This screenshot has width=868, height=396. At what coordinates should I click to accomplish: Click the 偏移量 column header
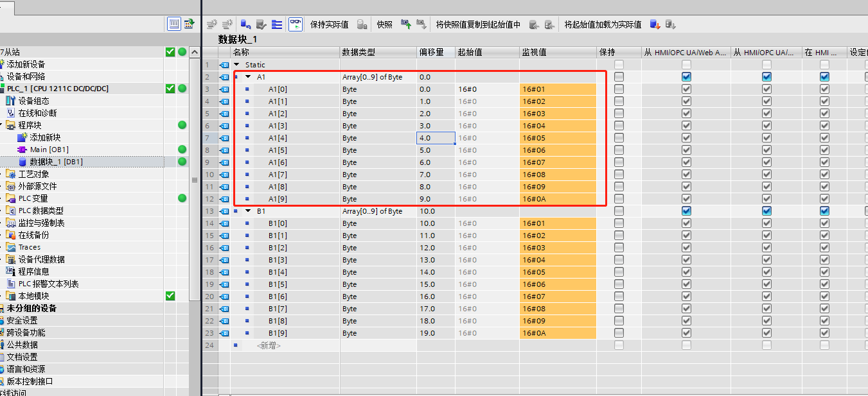(x=436, y=53)
